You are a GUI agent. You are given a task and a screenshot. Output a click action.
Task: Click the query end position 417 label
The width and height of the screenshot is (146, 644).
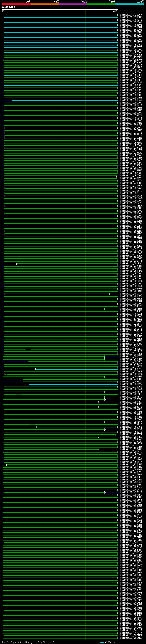pos(115,11)
